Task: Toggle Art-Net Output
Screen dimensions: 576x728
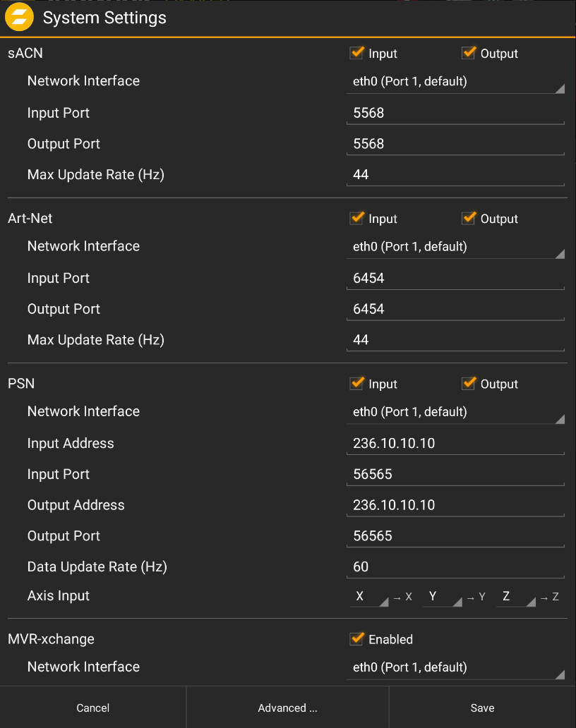Action: pos(469,218)
